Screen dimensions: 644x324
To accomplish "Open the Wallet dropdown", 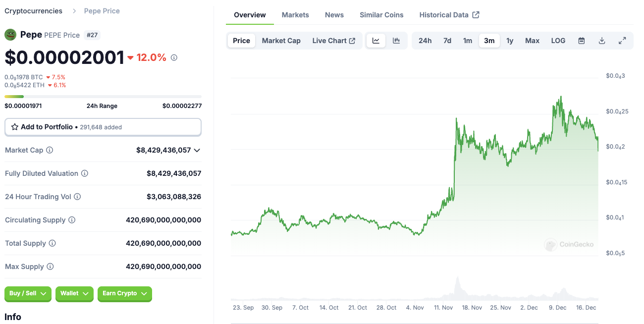I will (74, 294).
